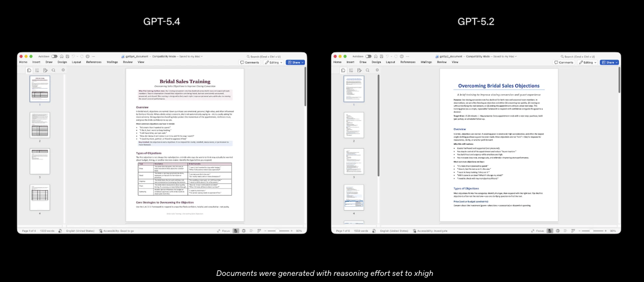Click Print icon in GPT-5.4 window

point(88,56)
